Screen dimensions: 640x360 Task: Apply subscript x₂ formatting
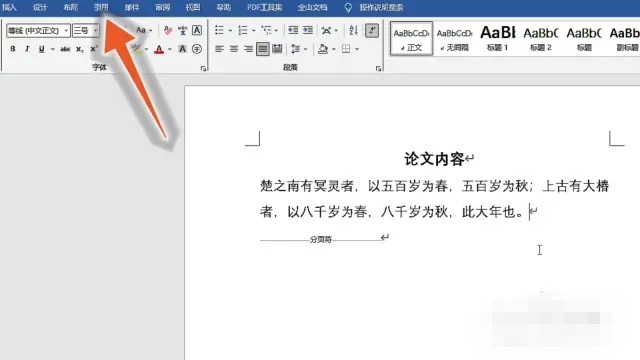click(80, 49)
